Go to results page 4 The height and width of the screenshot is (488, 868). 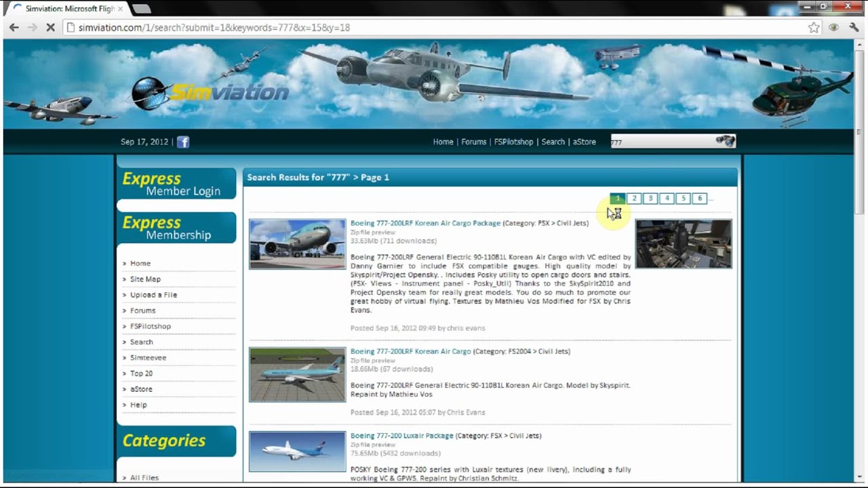pyautogui.click(x=667, y=198)
